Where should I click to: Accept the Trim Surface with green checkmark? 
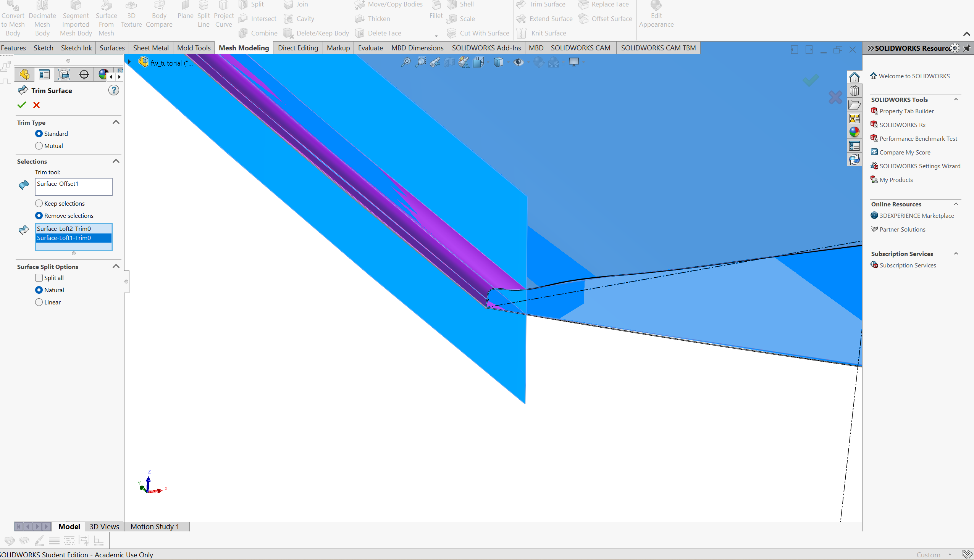pos(21,105)
